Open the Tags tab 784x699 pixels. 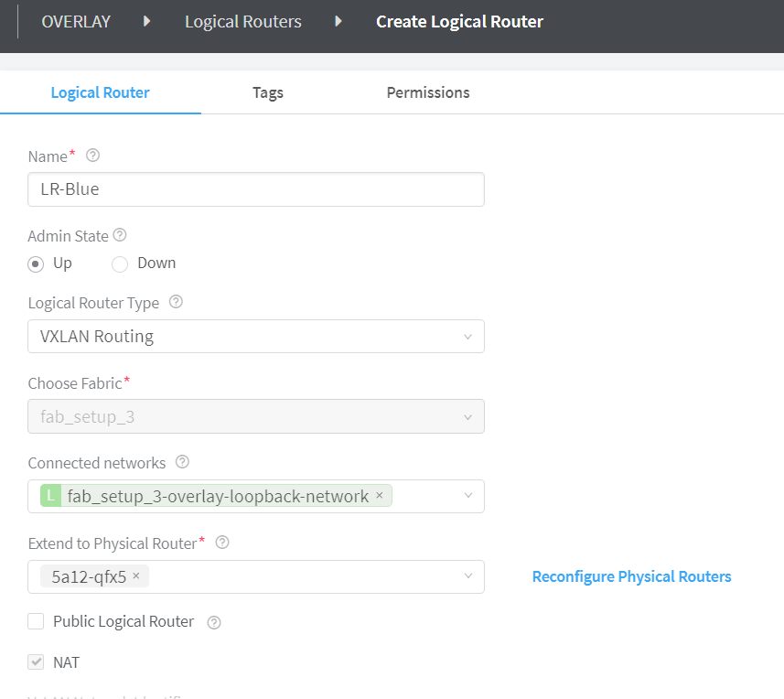tap(268, 92)
